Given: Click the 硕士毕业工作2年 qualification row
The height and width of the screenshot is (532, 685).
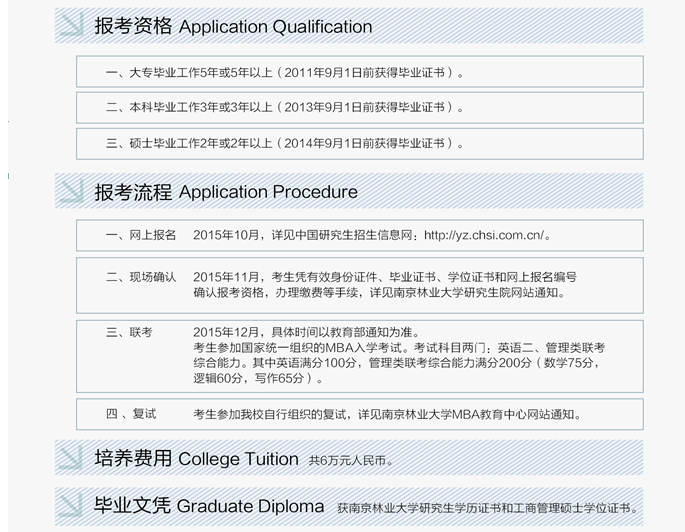Looking at the screenshot, I should [360, 143].
